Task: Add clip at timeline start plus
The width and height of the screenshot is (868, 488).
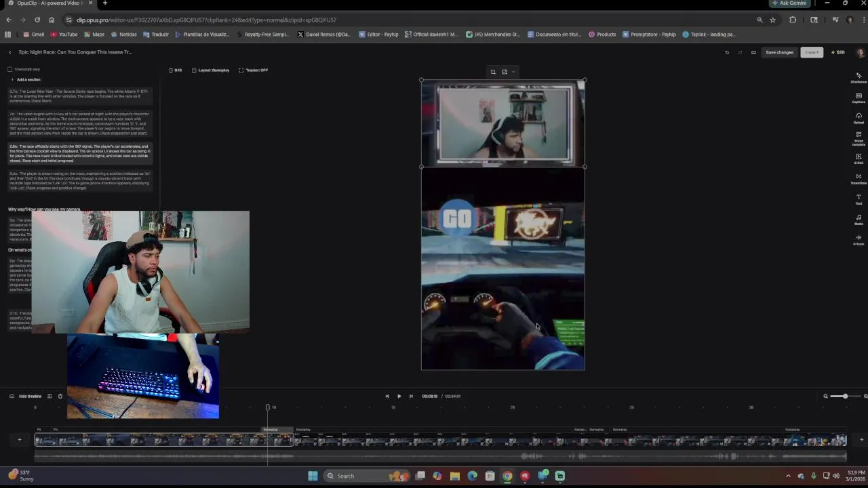Action: click(x=19, y=440)
